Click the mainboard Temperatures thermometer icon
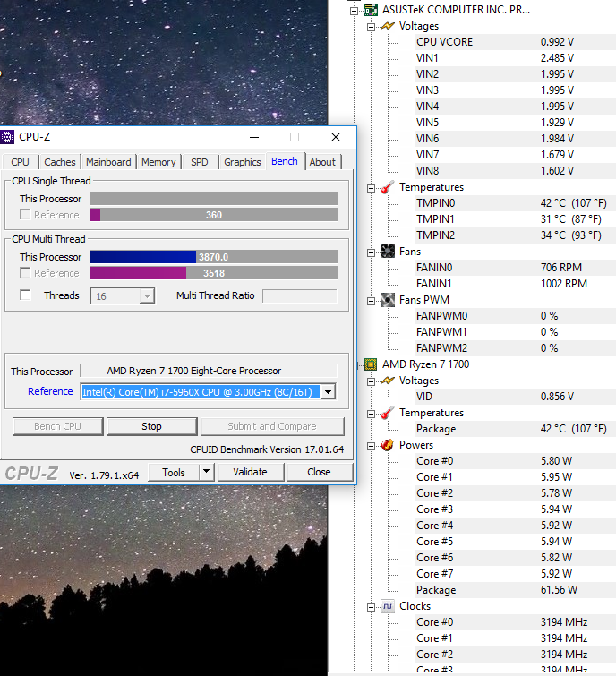This screenshot has height=676, width=616. 388,187
